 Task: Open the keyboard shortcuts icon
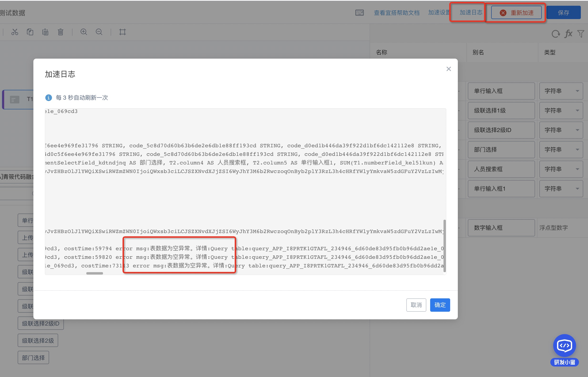pyautogui.click(x=359, y=13)
